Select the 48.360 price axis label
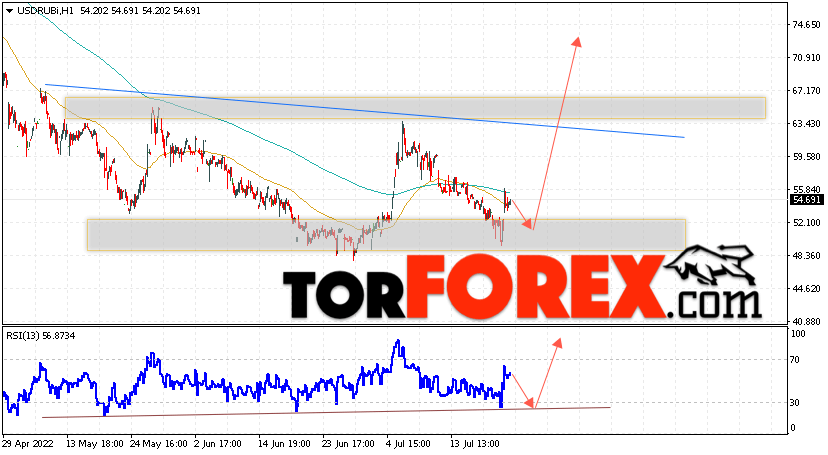This screenshot has height=455, width=828. pyautogui.click(x=806, y=255)
